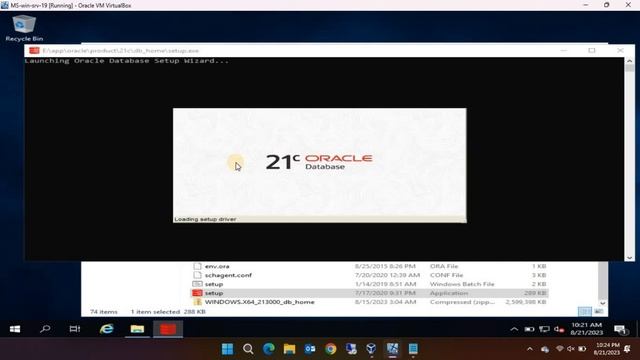This screenshot has height=360, width=640.
Task: Select WINDOWS.X64_213000_db_home zip file
Action: (369, 302)
